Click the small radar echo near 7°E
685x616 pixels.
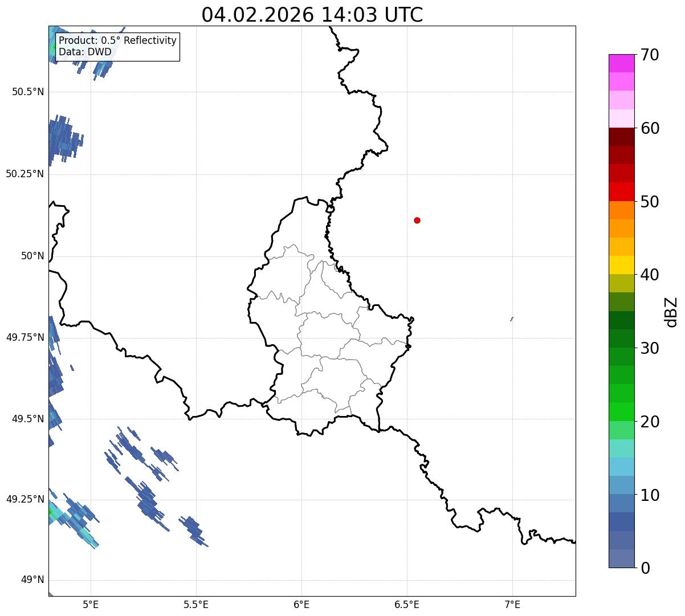512,319
